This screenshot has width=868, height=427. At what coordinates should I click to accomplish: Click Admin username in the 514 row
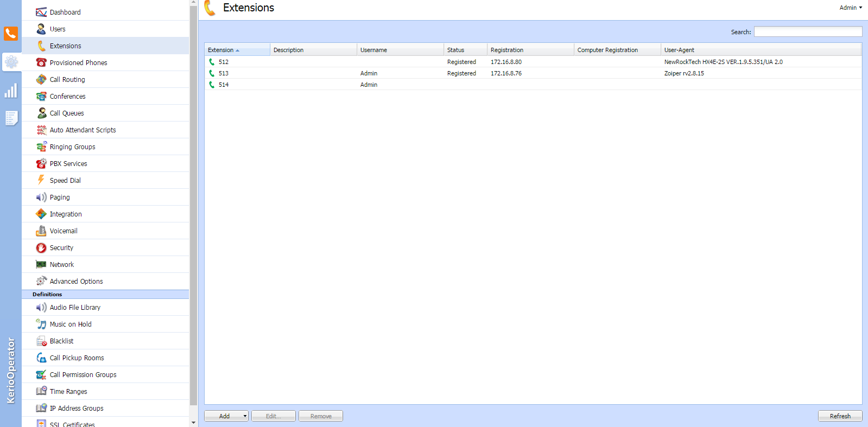coord(369,85)
